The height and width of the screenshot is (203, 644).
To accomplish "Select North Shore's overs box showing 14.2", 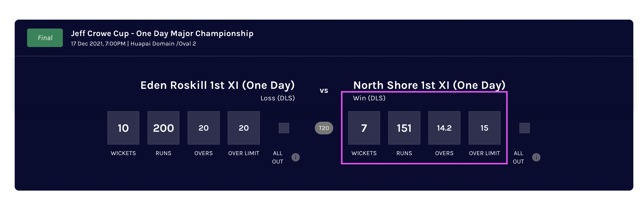I will [x=444, y=128].
